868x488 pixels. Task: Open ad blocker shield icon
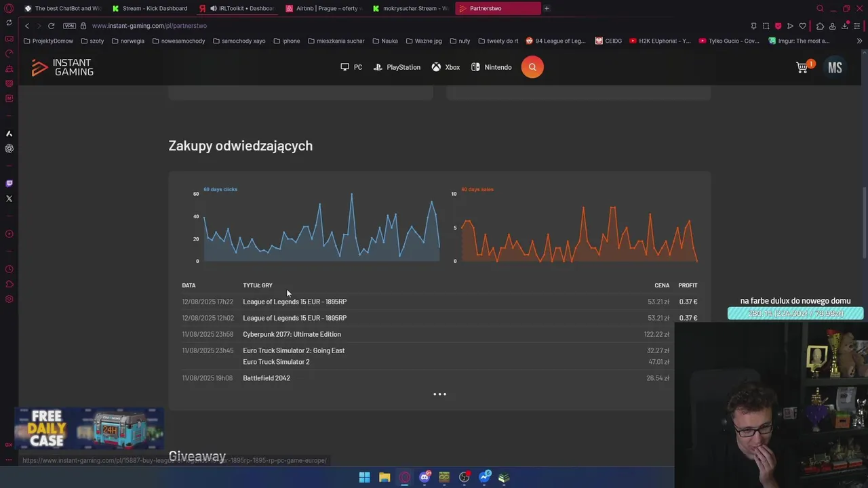pyautogui.click(x=778, y=26)
